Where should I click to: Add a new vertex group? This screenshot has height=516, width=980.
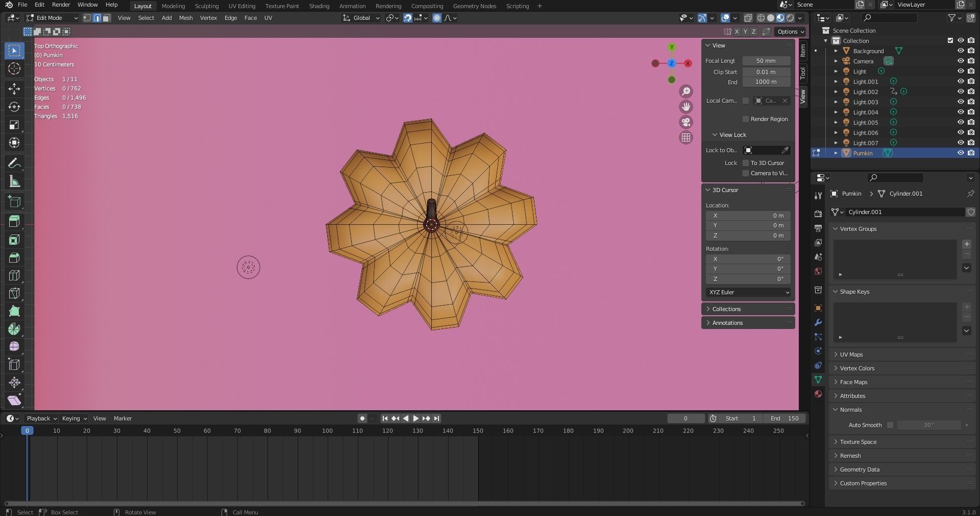point(967,244)
